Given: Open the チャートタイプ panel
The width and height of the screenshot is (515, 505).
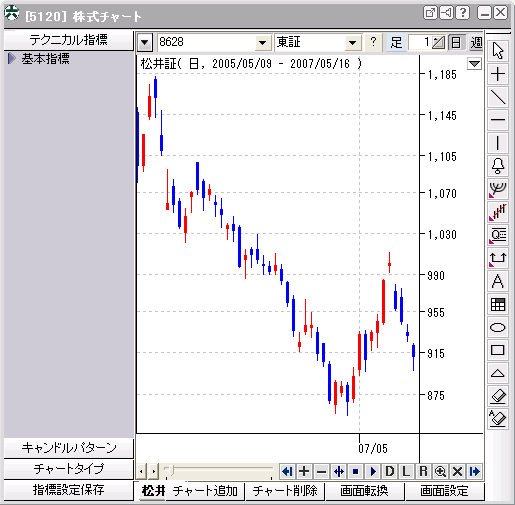Looking at the screenshot, I should pyautogui.click(x=68, y=469).
